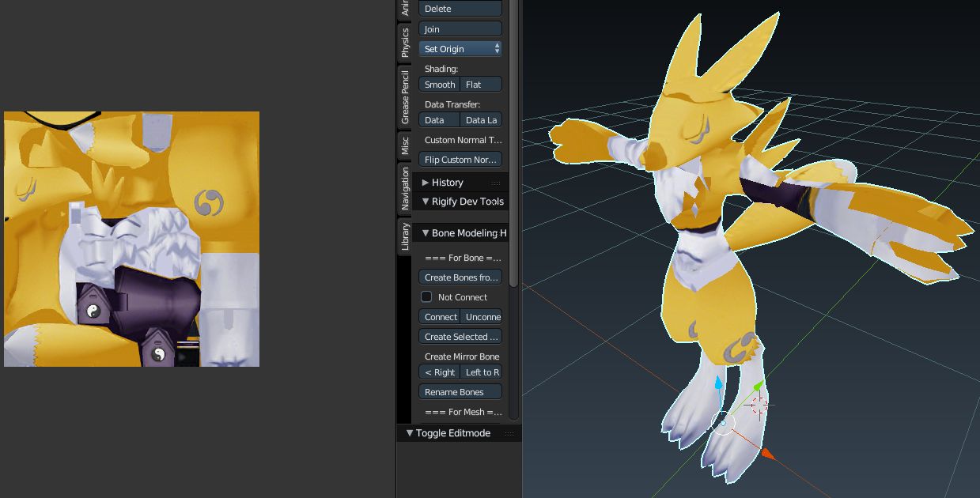Click Flip Custom Normals button

(460, 160)
